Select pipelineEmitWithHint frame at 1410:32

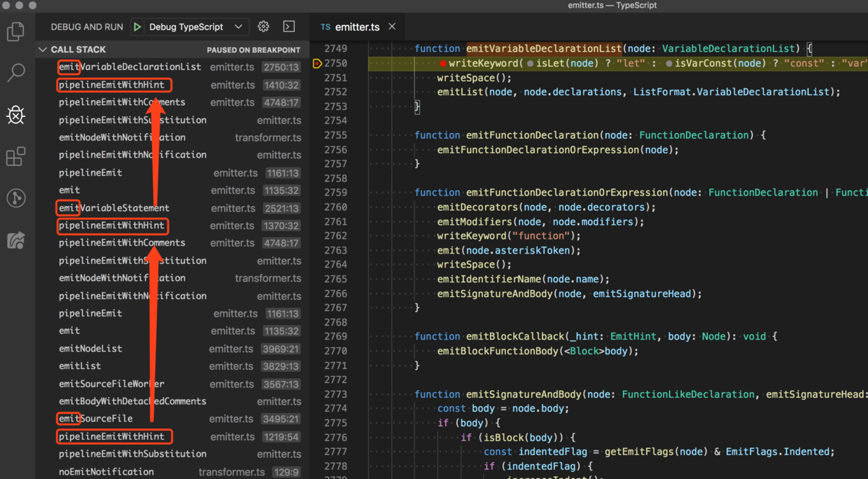(174, 85)
